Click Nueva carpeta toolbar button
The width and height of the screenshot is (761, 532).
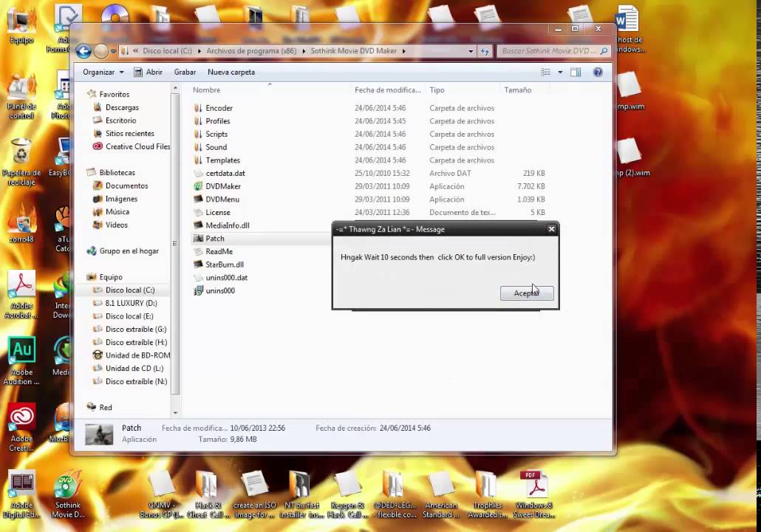point(231,72)
